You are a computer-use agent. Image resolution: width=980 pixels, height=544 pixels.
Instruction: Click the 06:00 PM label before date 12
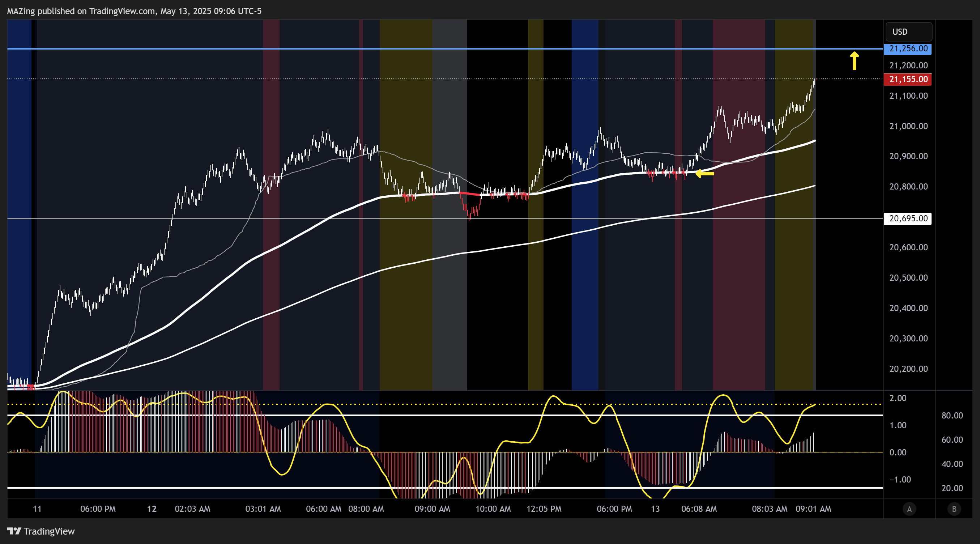pyautogui.click(x=98, y=509)
